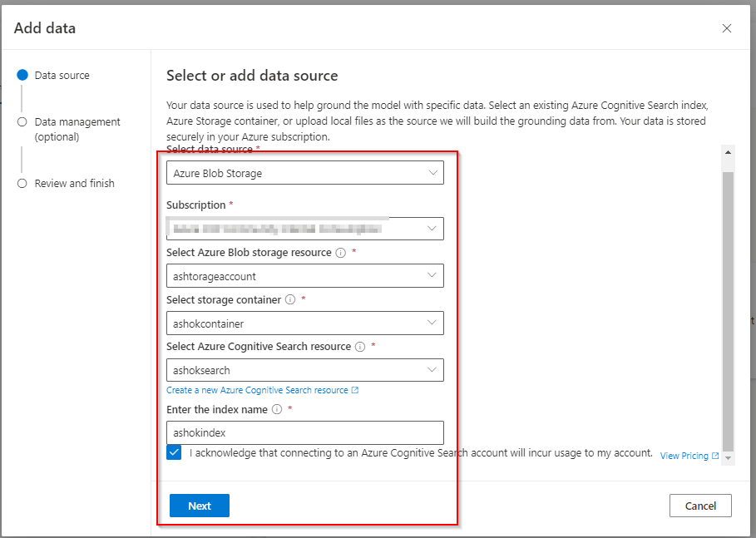The height and width of the screenshot is (538, 756).
Task: Click the info icon next to "Select storage container"
Action: 289,300
